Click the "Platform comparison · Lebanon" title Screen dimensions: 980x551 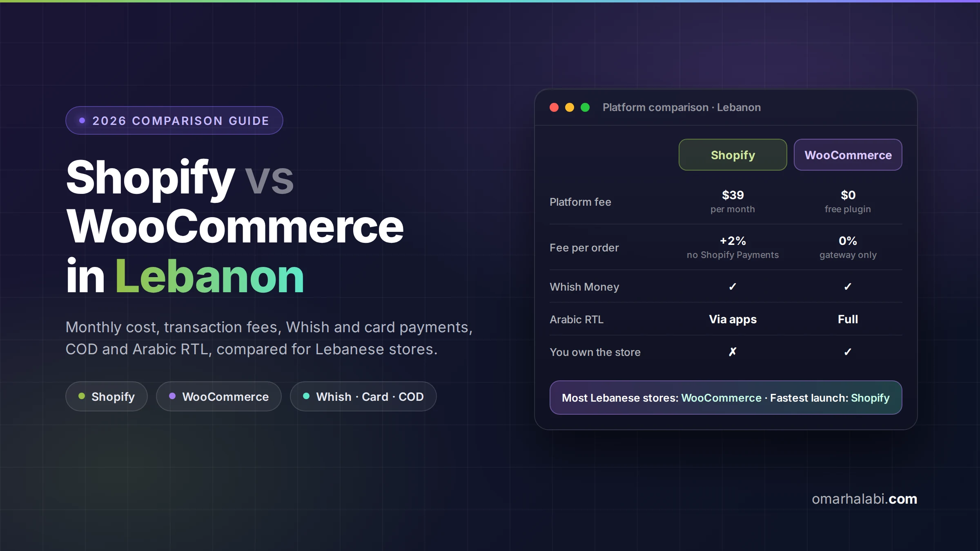coord(682,107)
